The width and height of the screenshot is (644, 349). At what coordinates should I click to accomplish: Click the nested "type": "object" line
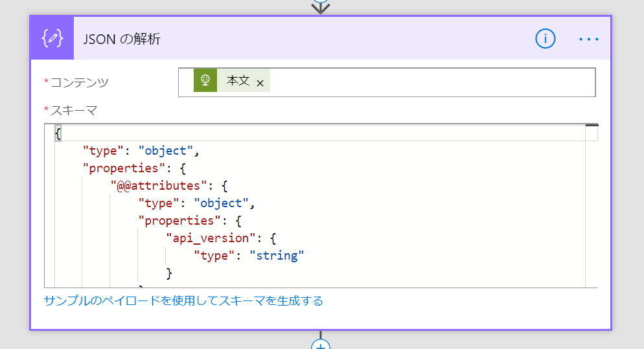(x=197, y=204)
